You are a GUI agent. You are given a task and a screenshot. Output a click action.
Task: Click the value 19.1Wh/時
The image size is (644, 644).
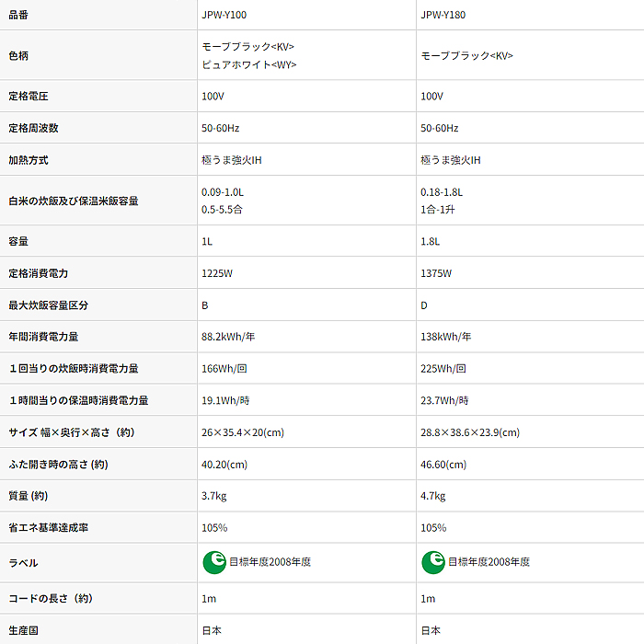[x=225, y=400]
